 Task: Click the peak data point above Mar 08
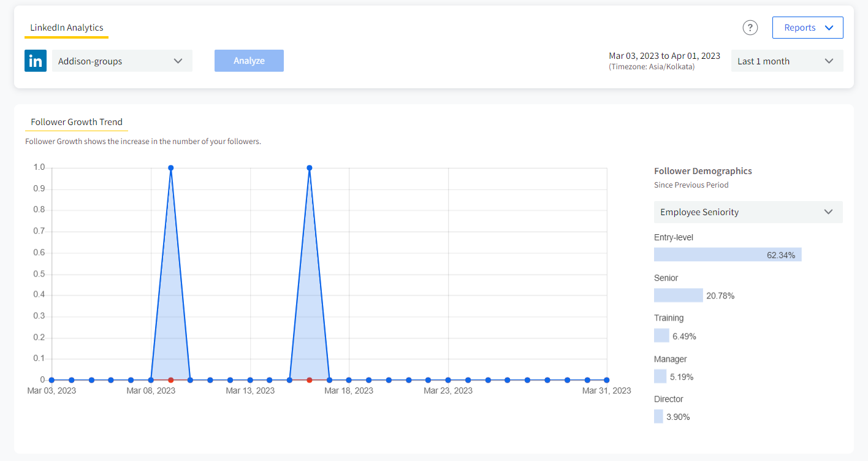pyautogui.click(x=170, y=167)
